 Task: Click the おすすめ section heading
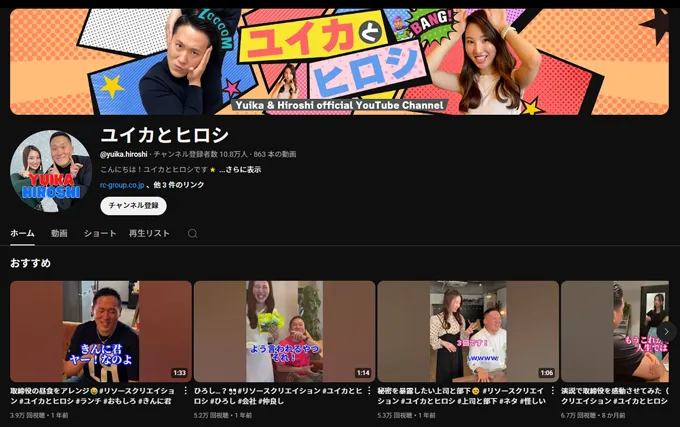(x=30, y=263)
